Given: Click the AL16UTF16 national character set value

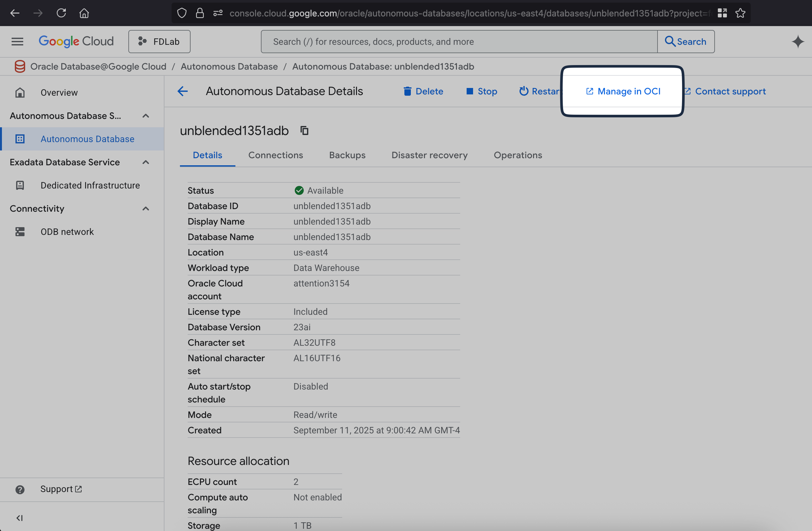Looking at the screenshot, I should 317,358.
